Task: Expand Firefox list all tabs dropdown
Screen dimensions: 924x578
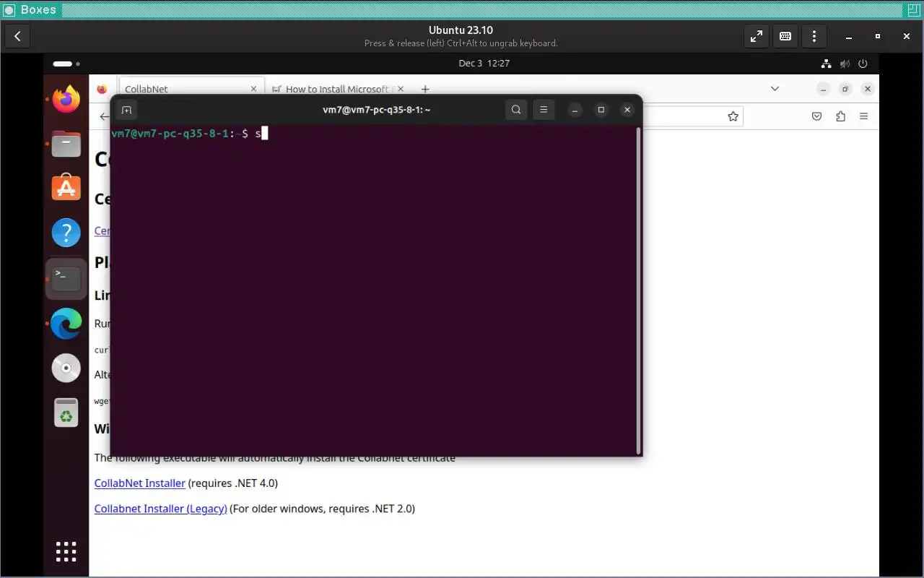Action: (775, 89)
